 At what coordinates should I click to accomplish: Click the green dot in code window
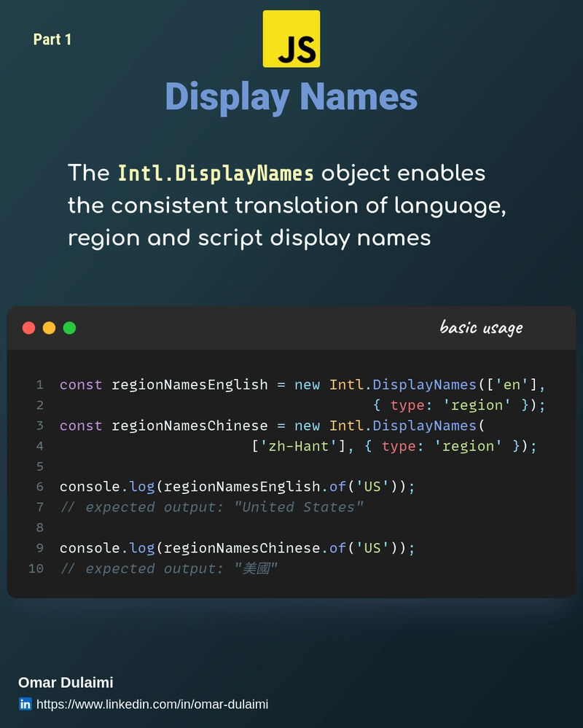click(x=69, y=328)
